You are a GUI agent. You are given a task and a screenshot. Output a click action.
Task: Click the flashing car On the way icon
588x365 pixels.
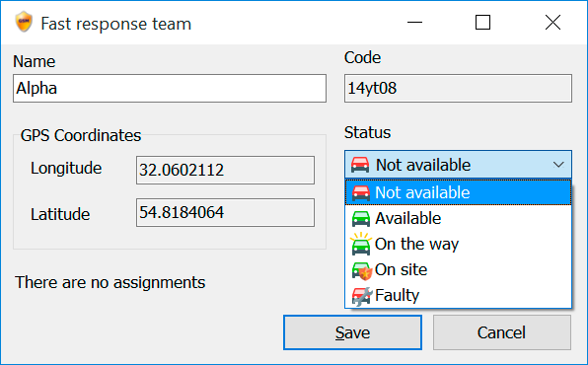(x=361, y=244)
